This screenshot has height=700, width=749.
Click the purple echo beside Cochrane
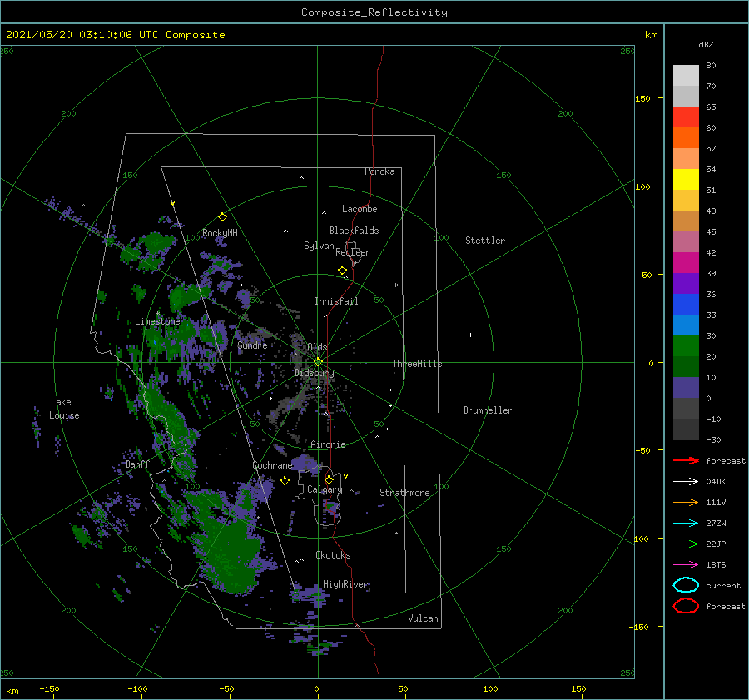coord(305,463)
